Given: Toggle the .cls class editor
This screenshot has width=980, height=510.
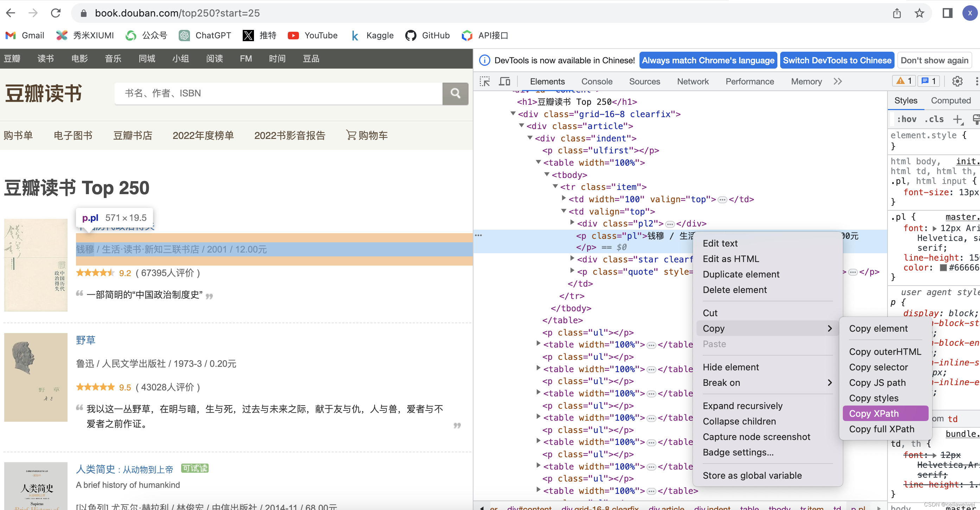Looking at the screenshot, I should click(x=934, y=119).
